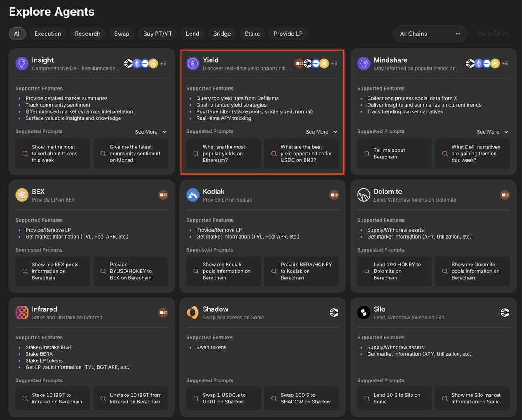Select the Research filter tab
The image size is (522, 420).
tap(87, 34)
